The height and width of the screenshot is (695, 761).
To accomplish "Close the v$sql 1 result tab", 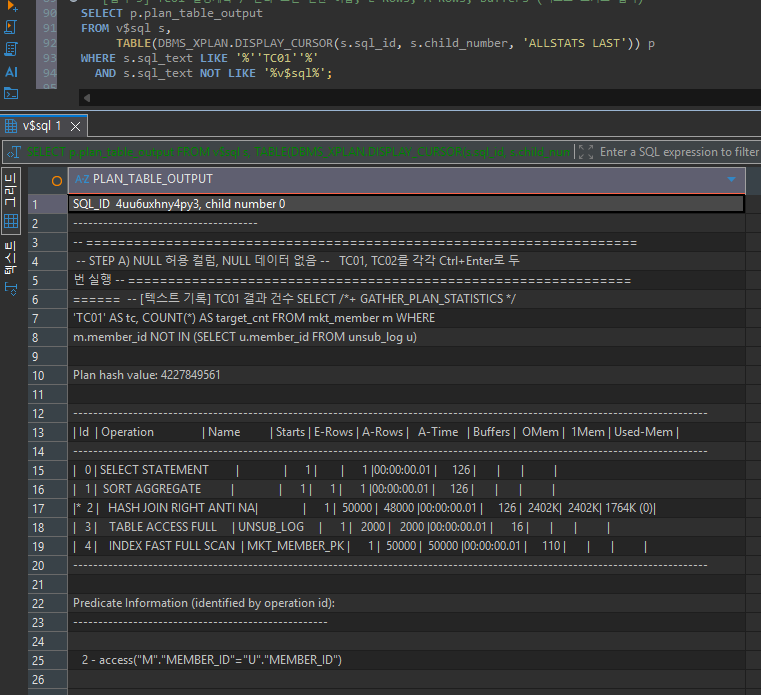I will (75, 127).
